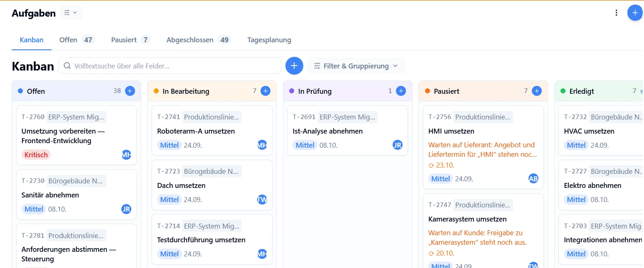Click project tag Produktionslinie... on T-2741

[212, 117]
